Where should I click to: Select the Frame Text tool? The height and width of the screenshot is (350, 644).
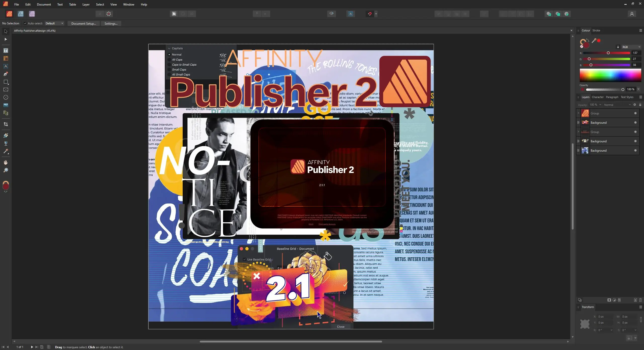[6, 51]
